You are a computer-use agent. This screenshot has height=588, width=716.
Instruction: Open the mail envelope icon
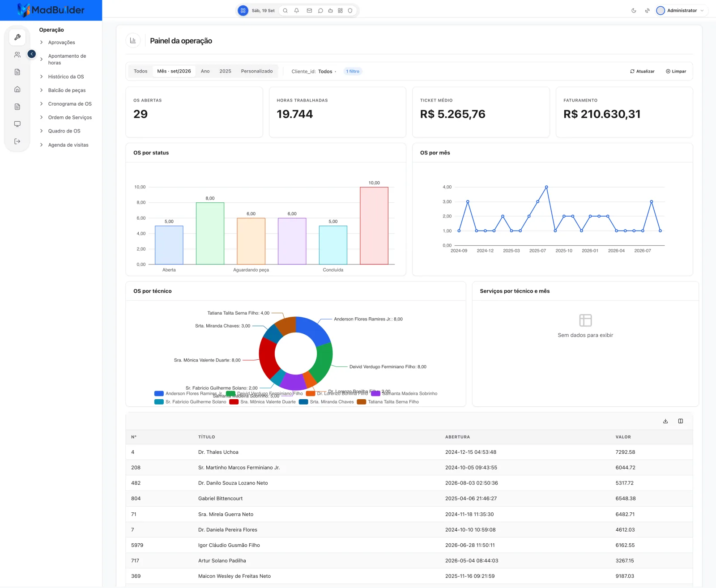[309, 11]
